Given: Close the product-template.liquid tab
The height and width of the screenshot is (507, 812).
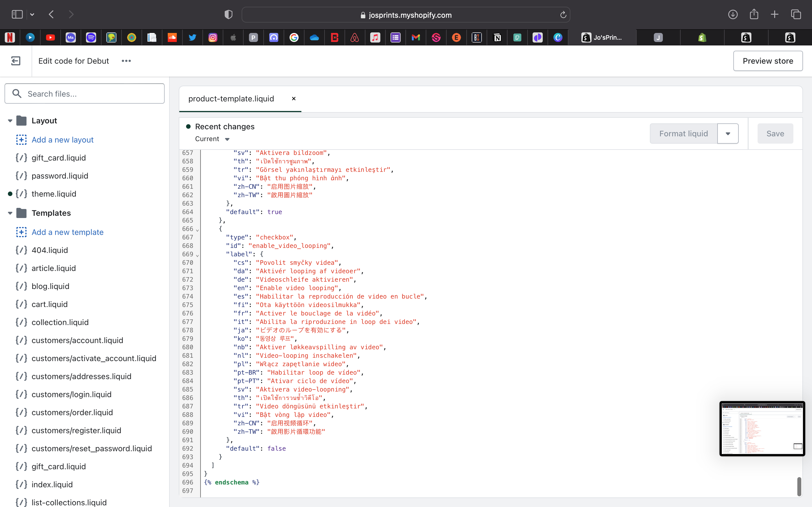Looking at the screenshot, I should pyautogui.click(x=294, y=99).
